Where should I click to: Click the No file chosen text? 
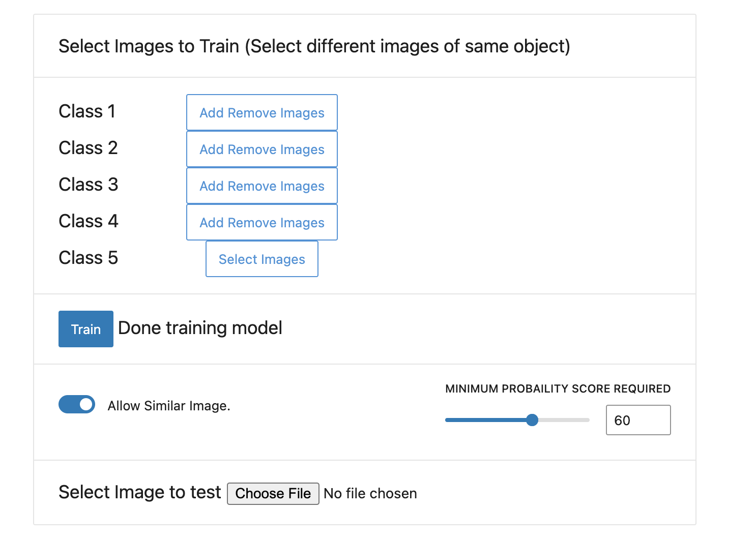(x=370, y=493)
